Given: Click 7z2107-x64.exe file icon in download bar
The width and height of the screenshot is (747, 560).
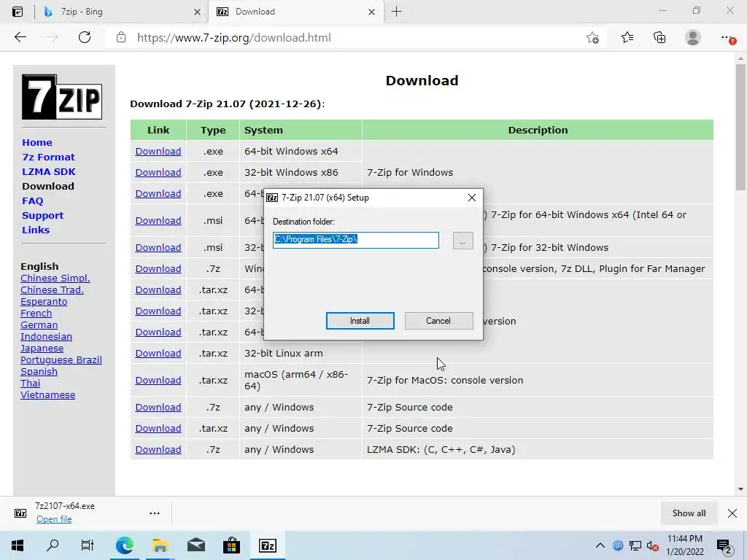Looking at the screenshot, I should 20,513.
